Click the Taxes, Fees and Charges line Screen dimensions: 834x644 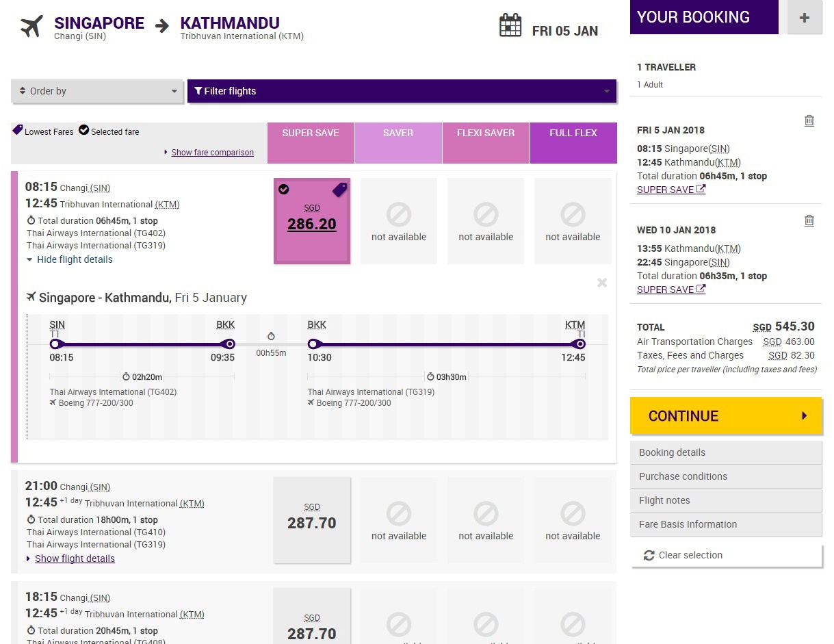tap(726, 355)
